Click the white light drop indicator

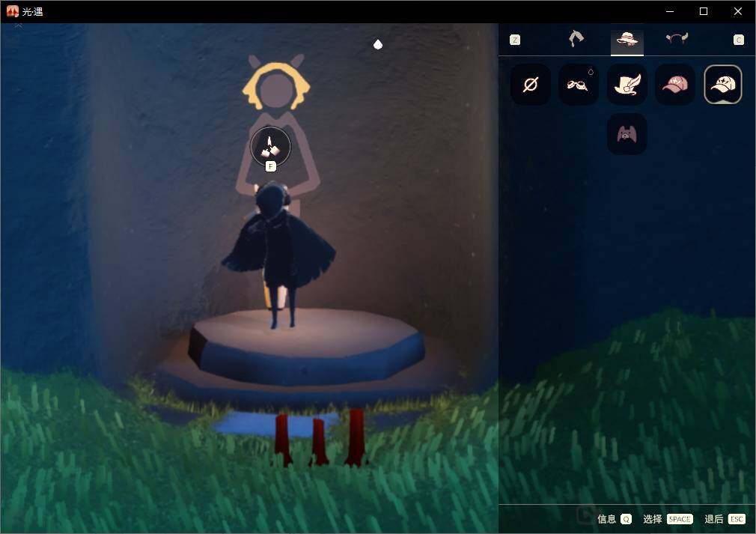coord(378,44)
